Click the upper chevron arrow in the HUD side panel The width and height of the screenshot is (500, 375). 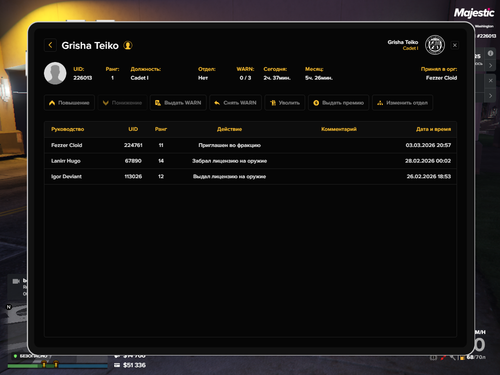pos(490,66)
